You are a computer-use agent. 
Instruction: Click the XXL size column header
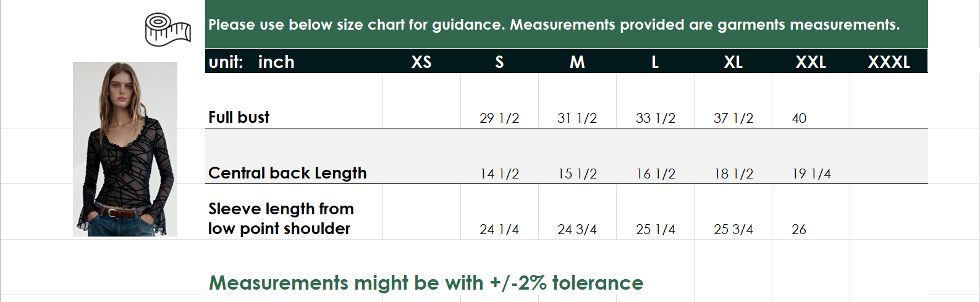click(x=811, y=62)
